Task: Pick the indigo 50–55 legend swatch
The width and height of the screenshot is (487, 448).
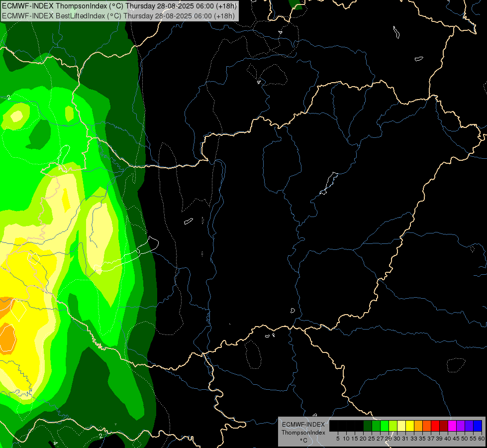Action: point(469,426)
